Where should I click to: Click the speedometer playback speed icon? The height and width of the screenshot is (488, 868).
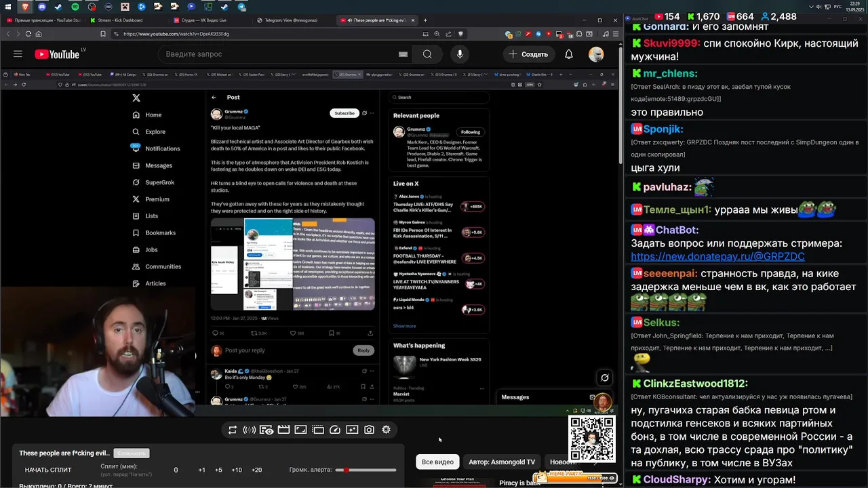pos(335,430)
